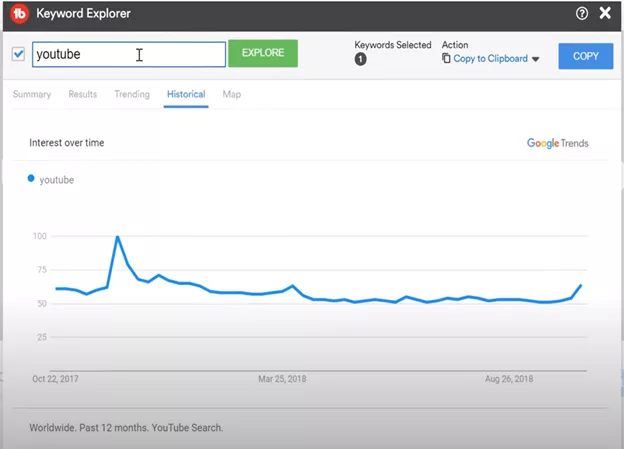Click the blue COPY button

point(585,56)
